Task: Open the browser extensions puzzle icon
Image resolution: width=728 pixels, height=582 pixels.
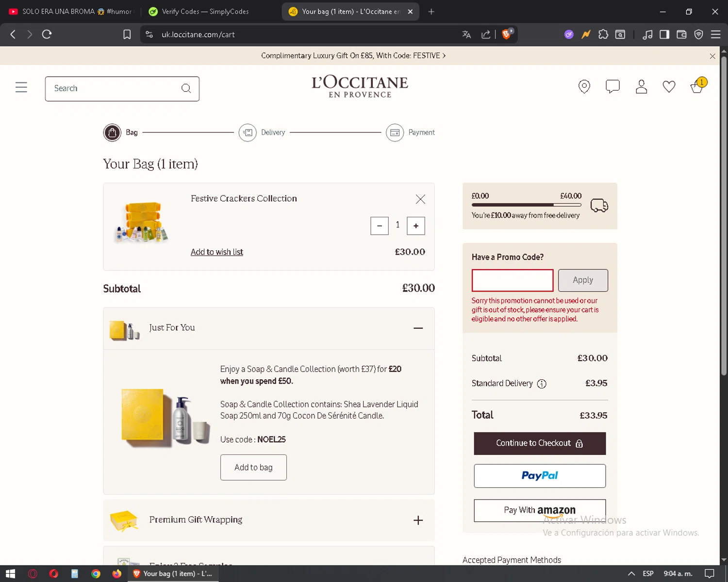Action: [x=603, y=34]
